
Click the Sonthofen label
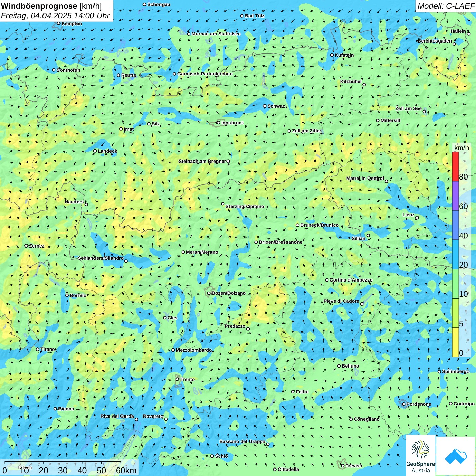point(68,70)
